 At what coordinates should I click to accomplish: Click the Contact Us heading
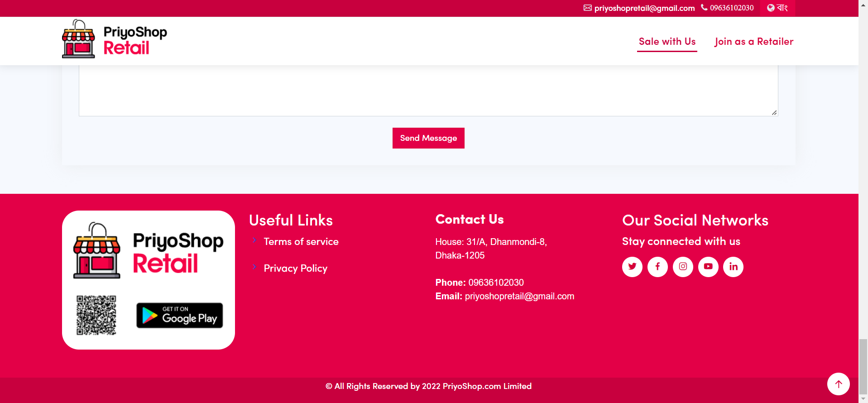tap(470, 219)
